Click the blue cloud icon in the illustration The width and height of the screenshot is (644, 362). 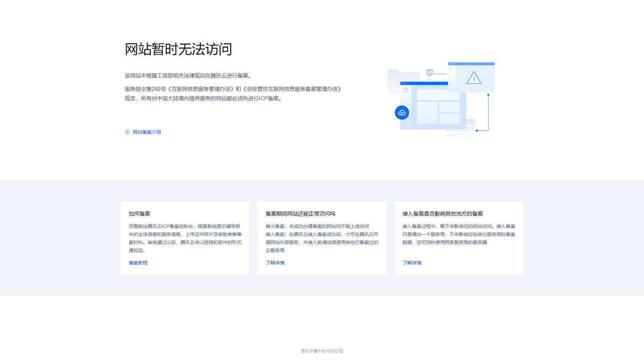click(402, 113)
